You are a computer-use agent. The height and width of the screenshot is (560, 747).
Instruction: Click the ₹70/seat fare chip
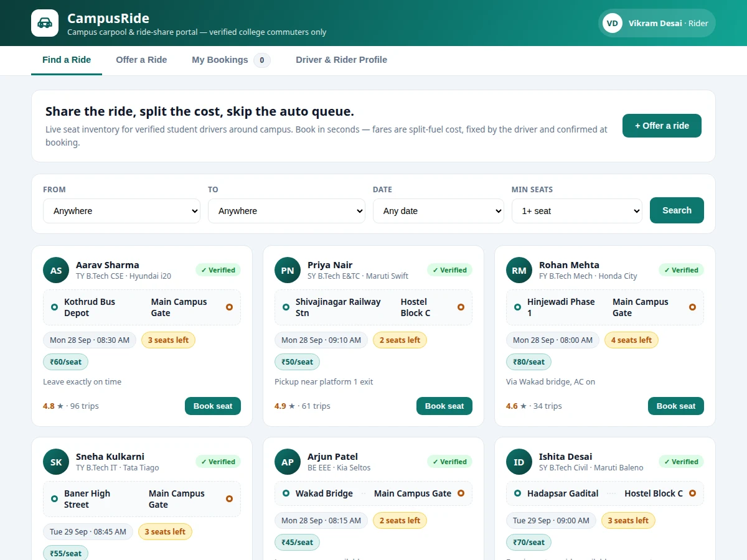tap(529, 543)
